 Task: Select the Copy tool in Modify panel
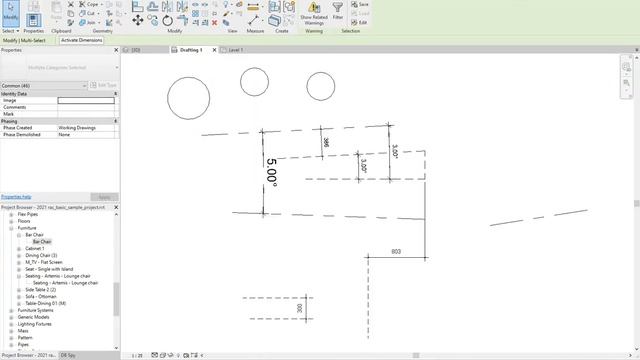tap(152, 20)
